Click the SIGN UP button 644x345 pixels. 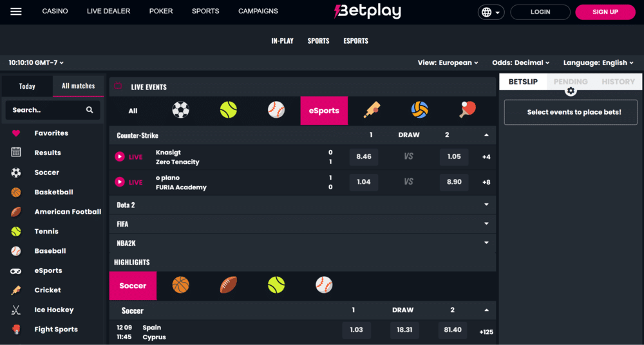coord(605,12)
